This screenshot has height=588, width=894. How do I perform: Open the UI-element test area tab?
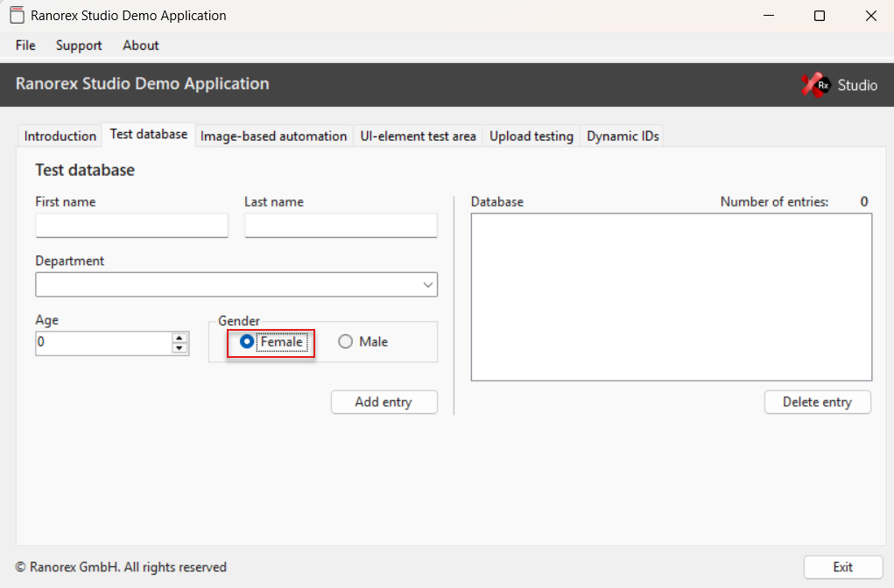tap(418, 136)
